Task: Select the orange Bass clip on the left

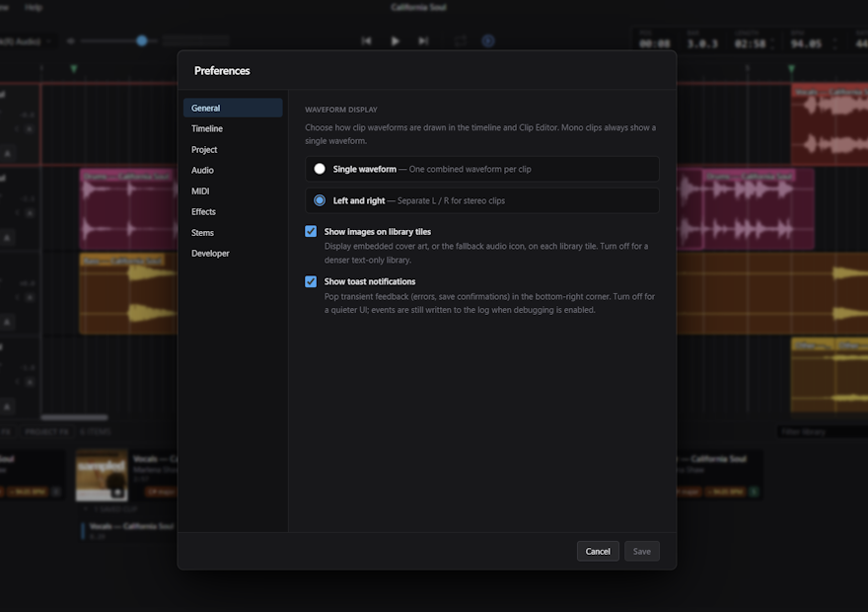Action: [128, 293]
